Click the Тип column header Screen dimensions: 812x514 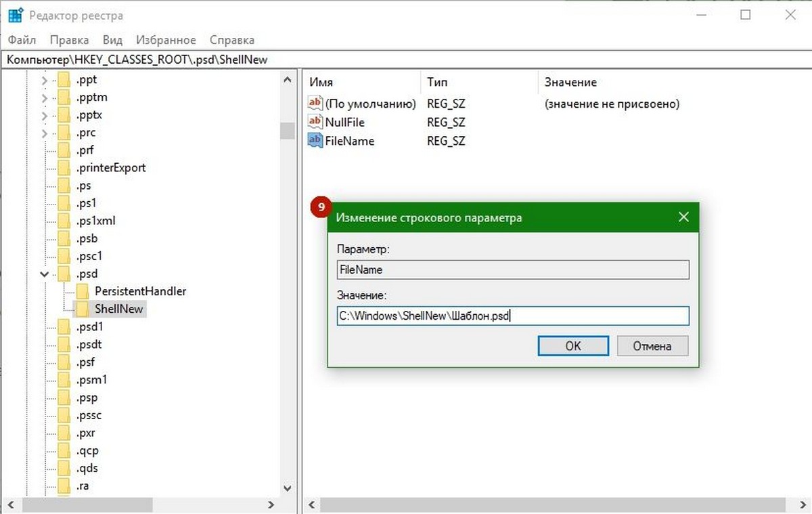pos(479,82)
